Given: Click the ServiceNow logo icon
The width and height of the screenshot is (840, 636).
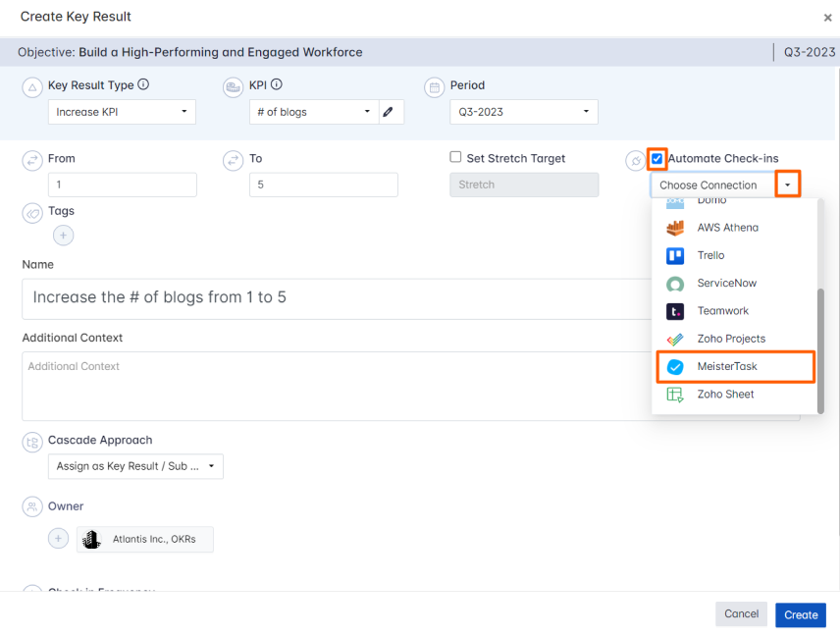Looking at the screenshot, I should pyautogui.click(x=675, y=284).
